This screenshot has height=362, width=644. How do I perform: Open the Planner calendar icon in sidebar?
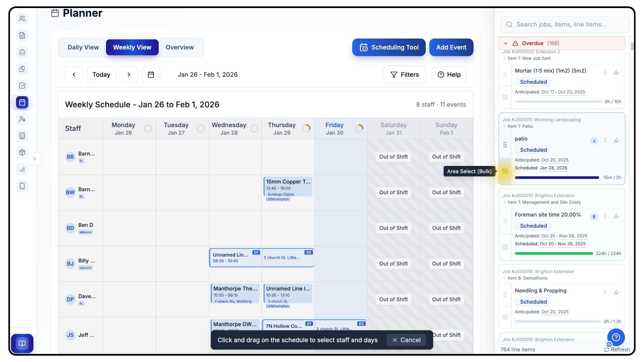[22, 102]
